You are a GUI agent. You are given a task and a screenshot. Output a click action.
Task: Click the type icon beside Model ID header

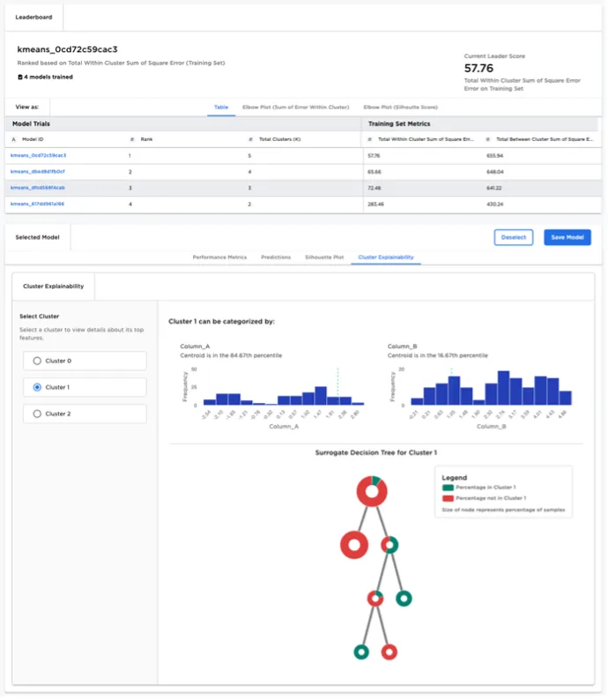click(14, 139)
